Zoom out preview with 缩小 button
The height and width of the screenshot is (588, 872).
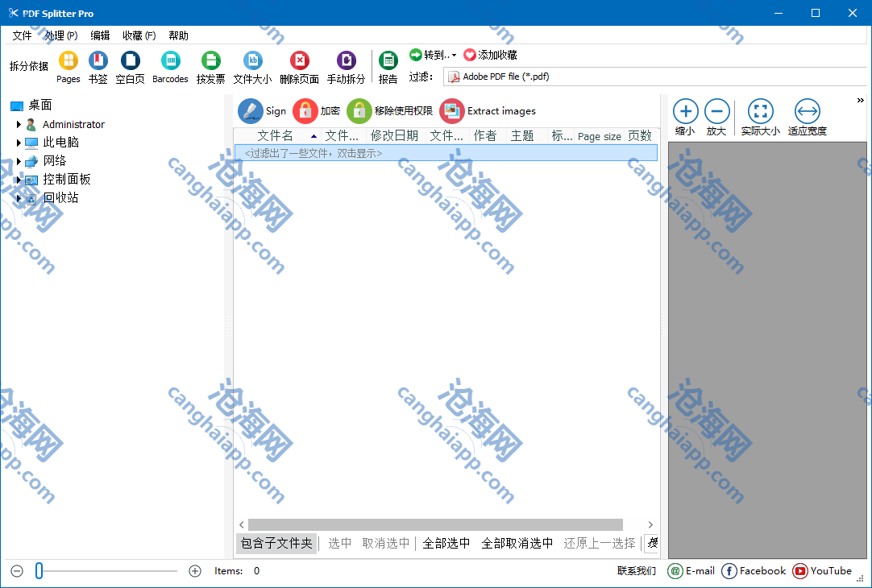[685, 112]
